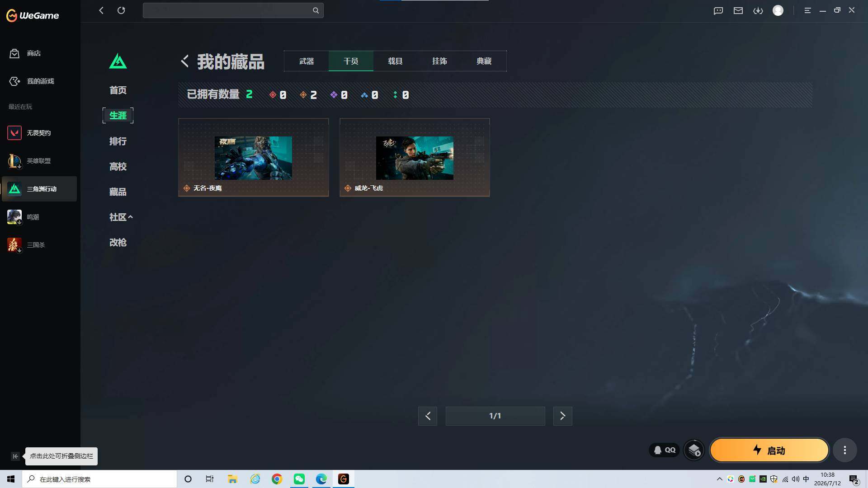Viewport: 868px width, 488px height.
Task: Open more options three-dot button
Action: [844, 450]
